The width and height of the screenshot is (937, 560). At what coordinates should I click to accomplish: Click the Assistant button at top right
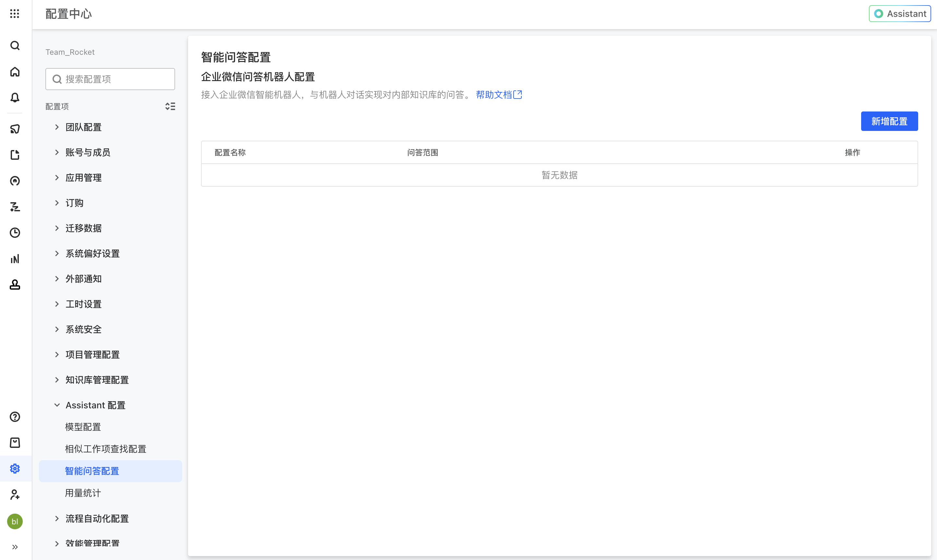point(900,14)
